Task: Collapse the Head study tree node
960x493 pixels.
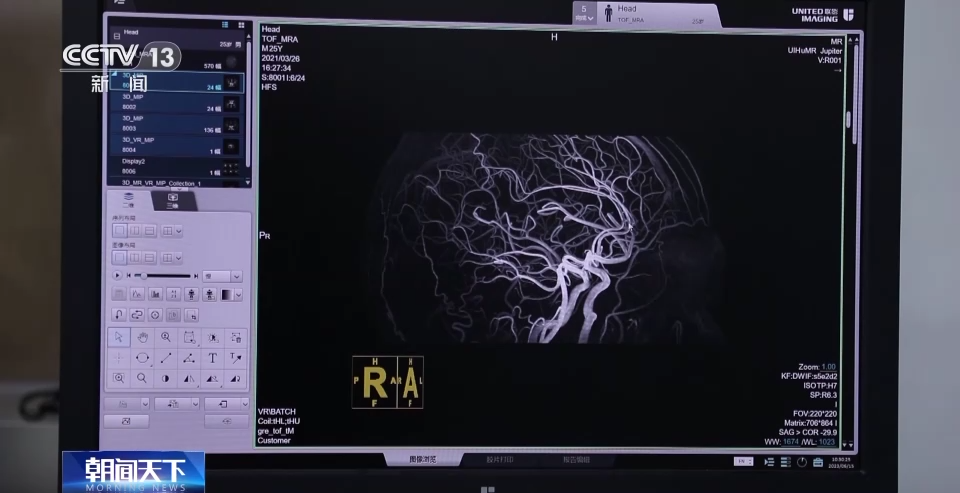Action: point(116,35)
